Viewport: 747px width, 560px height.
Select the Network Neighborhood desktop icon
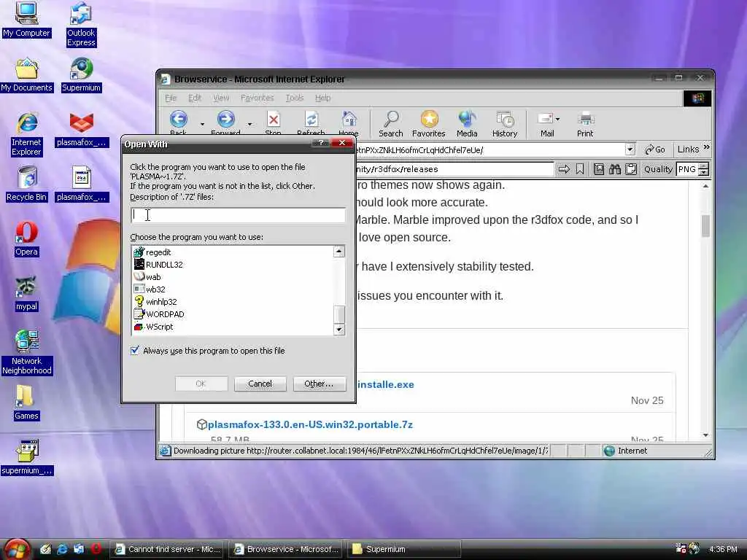[x=27, y=352]
